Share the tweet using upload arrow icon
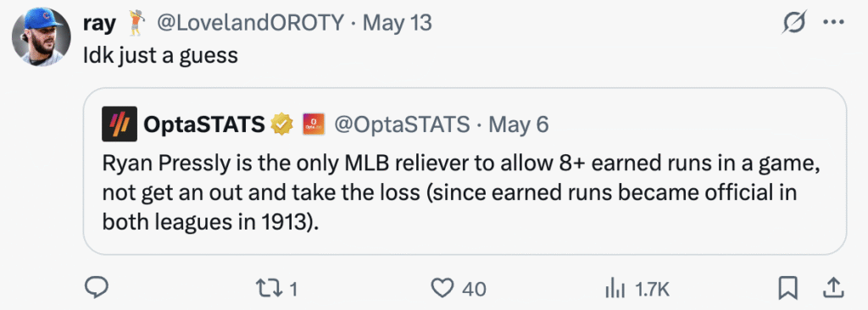This screenshot has height=310, width=868. [832, 287]
